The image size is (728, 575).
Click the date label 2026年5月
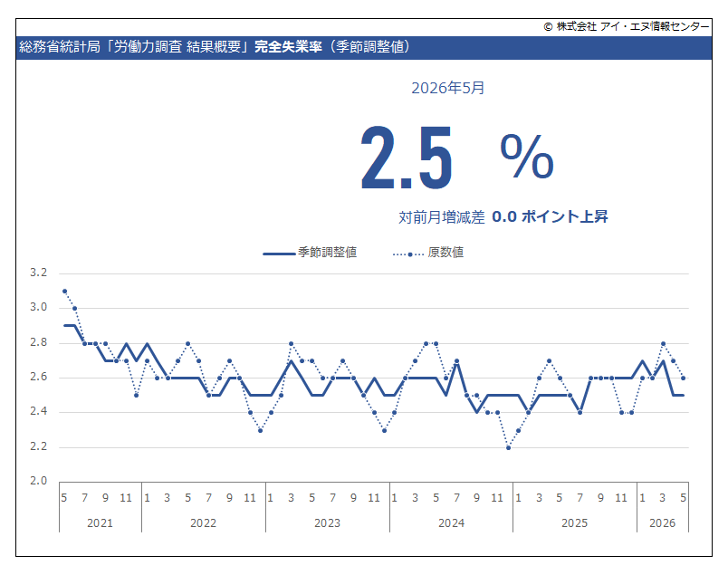coord(447,88)
